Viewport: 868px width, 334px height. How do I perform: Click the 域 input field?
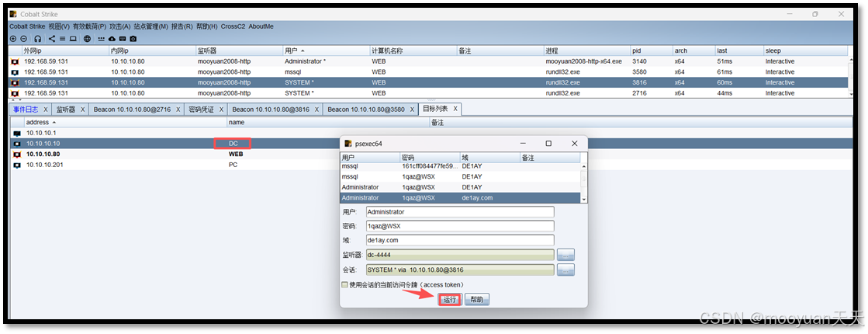tap(459, 240)
